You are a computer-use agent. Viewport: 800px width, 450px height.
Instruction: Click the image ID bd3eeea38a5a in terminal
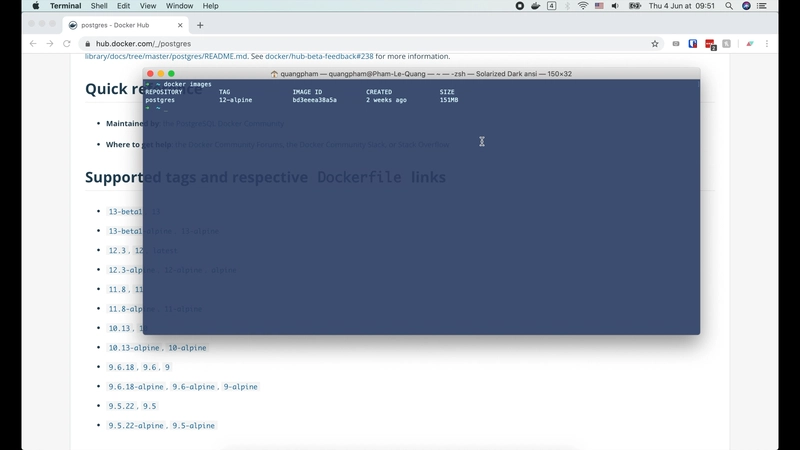coord(314,100)
